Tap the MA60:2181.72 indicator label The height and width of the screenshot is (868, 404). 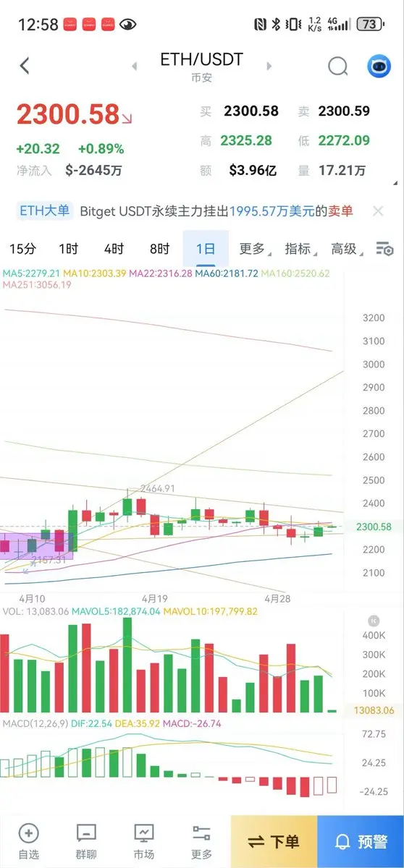[x=227, y=274]
